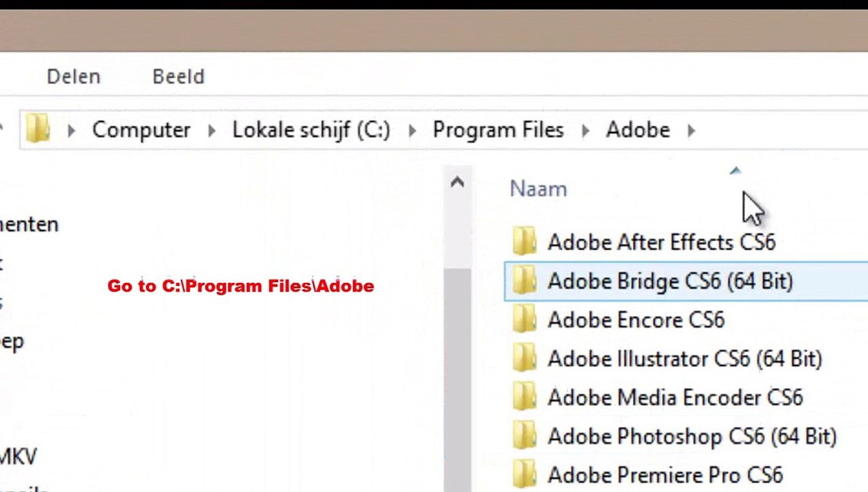Screen dimensions: 868x492
Task: Click the Adobe Illustrator CS6 folder icon
Action: click(524, 359)
